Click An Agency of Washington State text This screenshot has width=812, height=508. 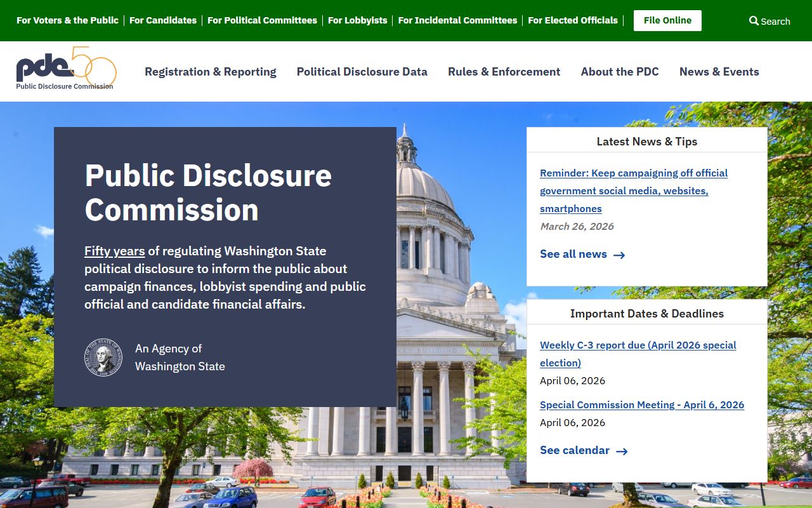click(x=180, y=358)
